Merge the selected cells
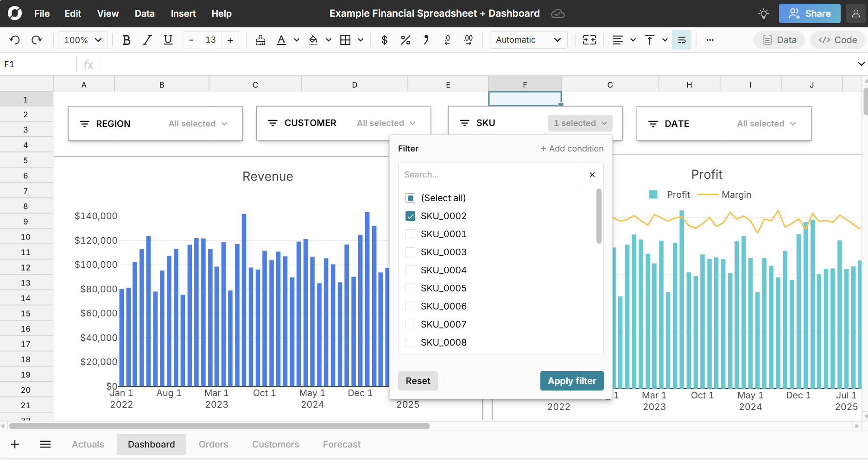The height and width of the screenshot is (460, 868). pyautogui.click(x=589, y=40)
